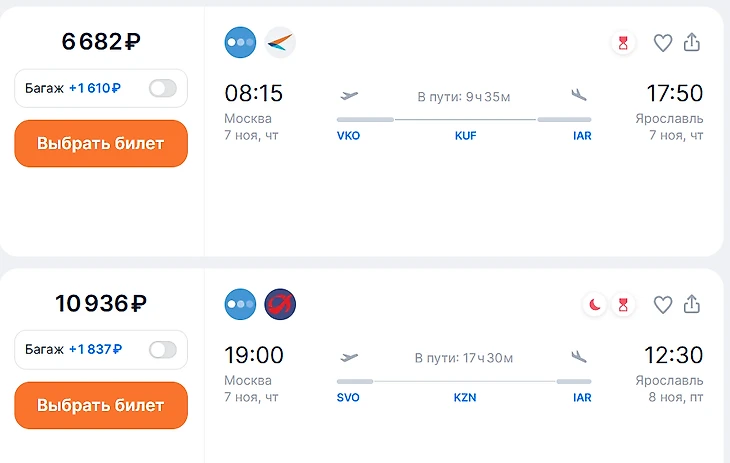The image size is (730, 463).
Task: Click the VKO departure airport code
Action: pos(348,136)
